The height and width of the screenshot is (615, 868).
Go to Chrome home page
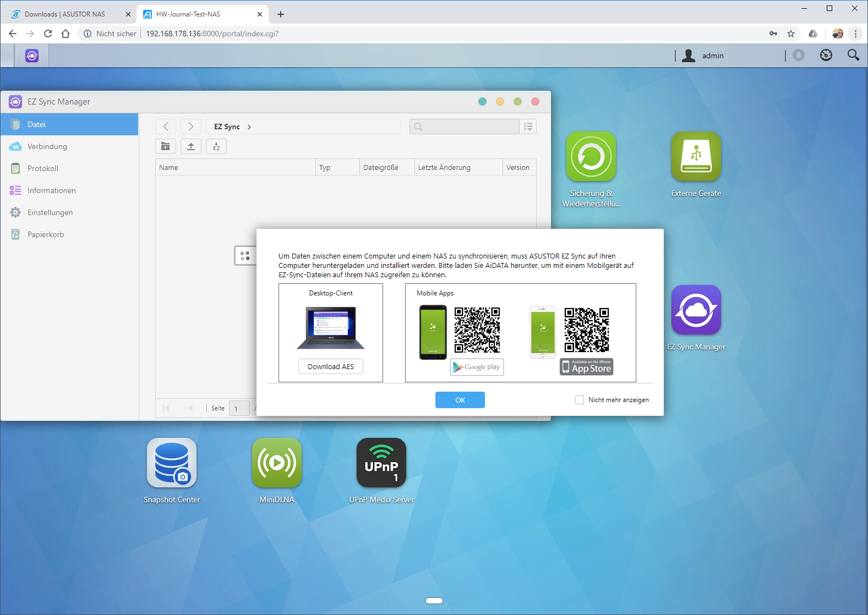tap(65, 34)
